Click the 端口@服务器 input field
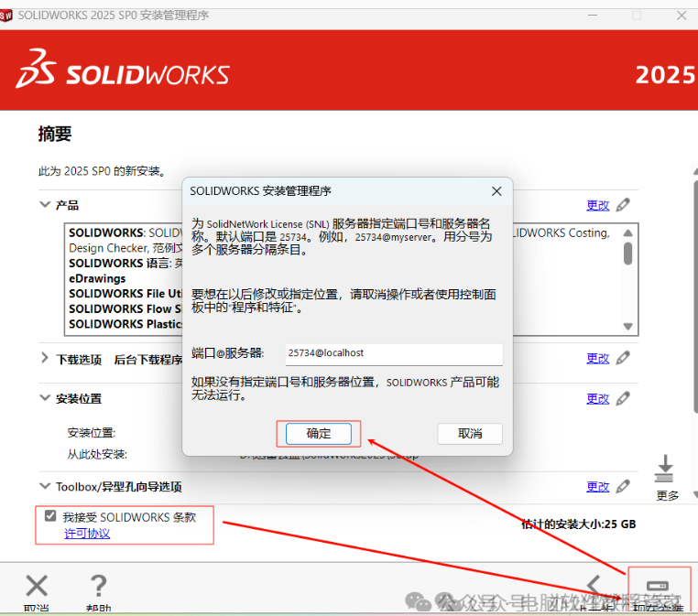Image resolution: width=698 pixels, height=616 pixels. pos(394,353)
